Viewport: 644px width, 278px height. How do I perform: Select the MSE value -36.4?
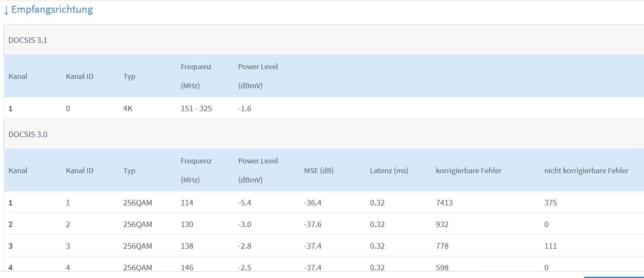pos(313,203)
